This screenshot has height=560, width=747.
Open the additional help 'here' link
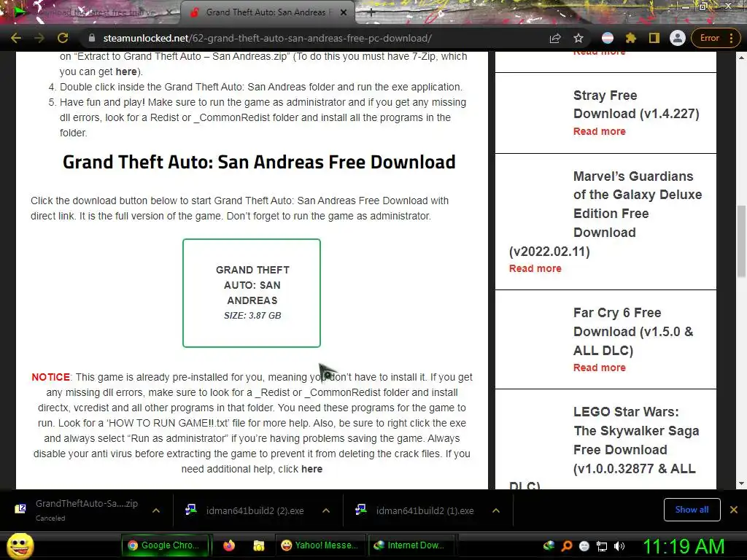click(311, 469)
